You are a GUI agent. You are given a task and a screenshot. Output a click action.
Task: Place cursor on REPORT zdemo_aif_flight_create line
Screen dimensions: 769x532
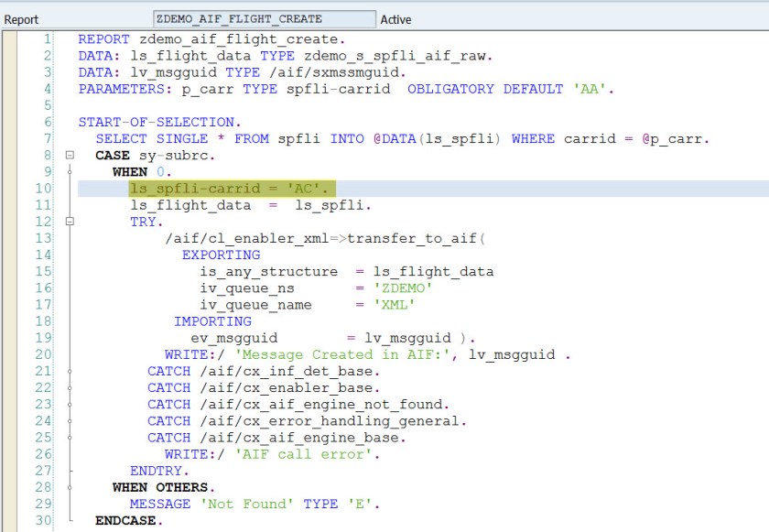click(211, 39)
